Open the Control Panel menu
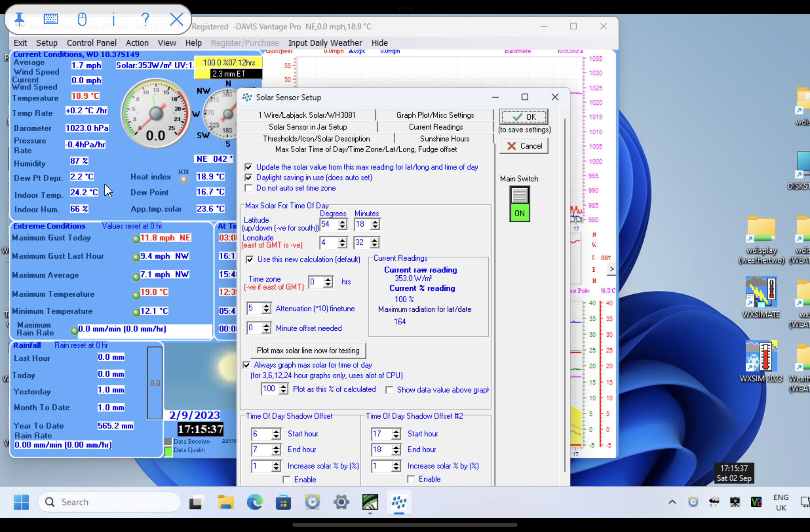This screenshot has height=532, width=810. (92, 43)
